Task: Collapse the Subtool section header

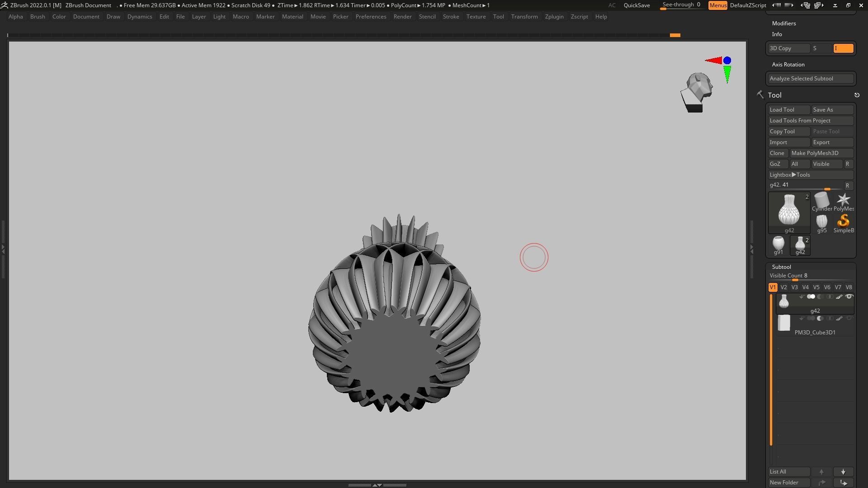Action: [781, 267]
